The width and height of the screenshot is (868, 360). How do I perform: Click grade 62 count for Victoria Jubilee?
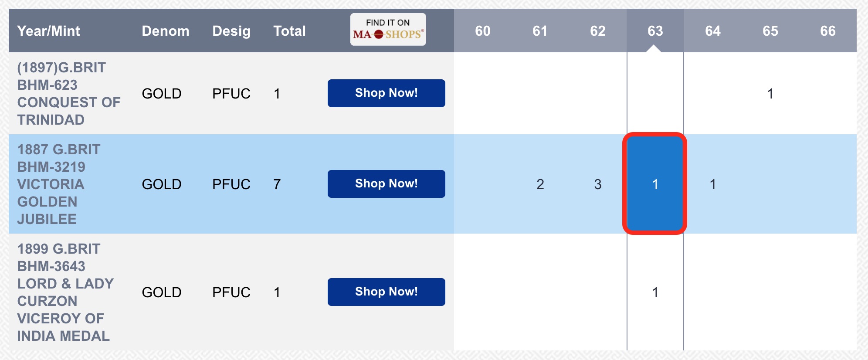coord(597,184)
